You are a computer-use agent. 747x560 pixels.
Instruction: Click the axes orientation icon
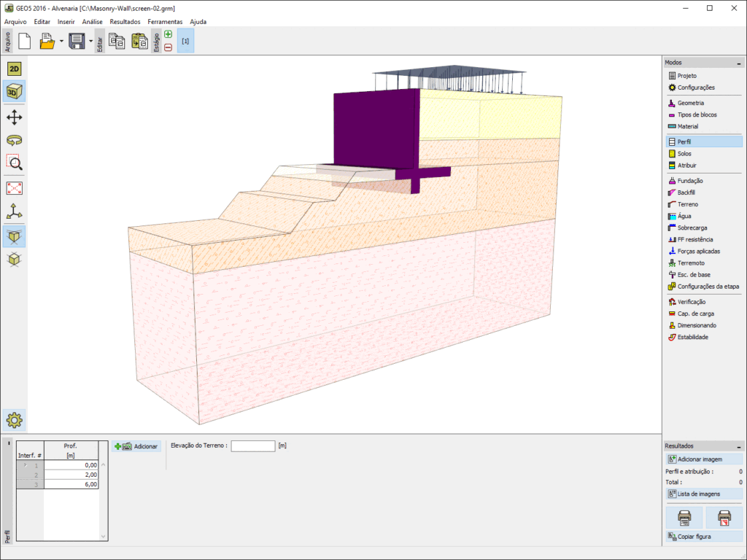coord(15,211)
